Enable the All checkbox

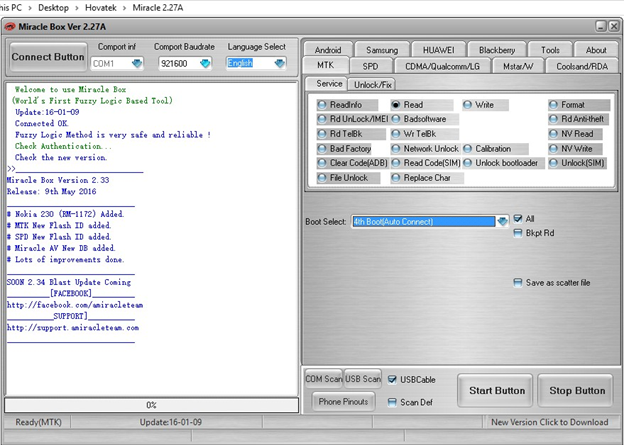[x=517, y=219]
